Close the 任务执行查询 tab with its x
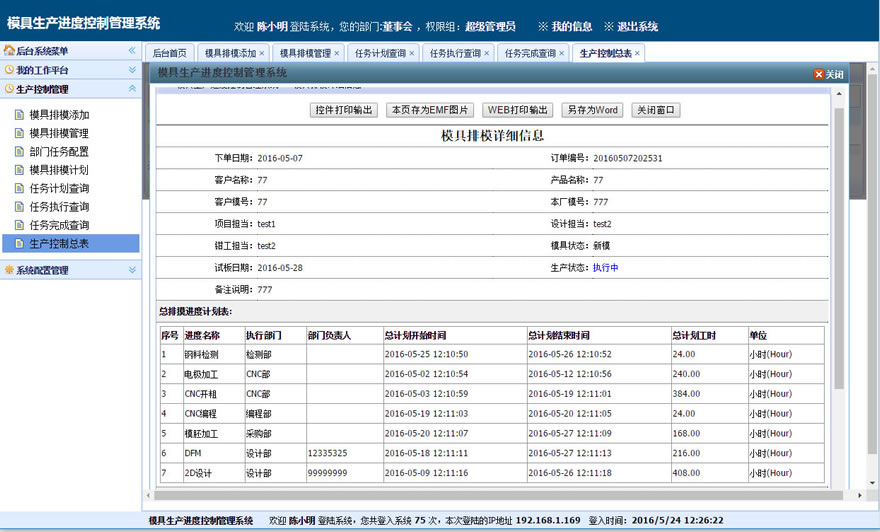 487,53
